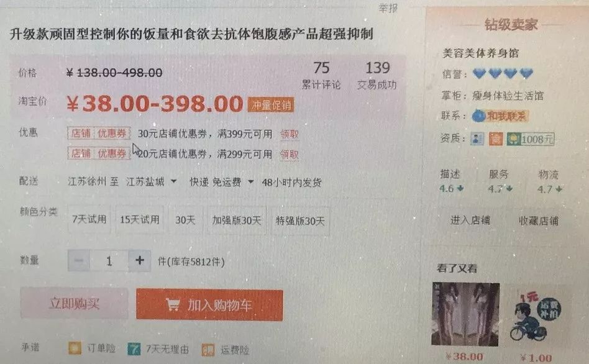Screen dimensions: 589x364
Task: Click the 订单险 order insurance icon
Action: pyautogui.click(x=75, y=348)
